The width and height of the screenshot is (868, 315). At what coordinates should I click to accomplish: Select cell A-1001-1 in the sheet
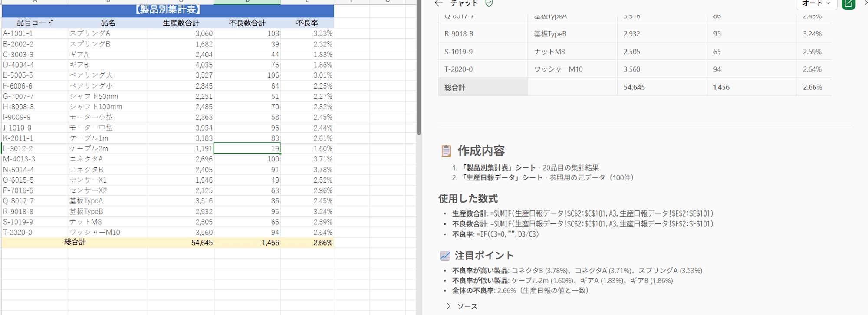[x=35, y=33]
